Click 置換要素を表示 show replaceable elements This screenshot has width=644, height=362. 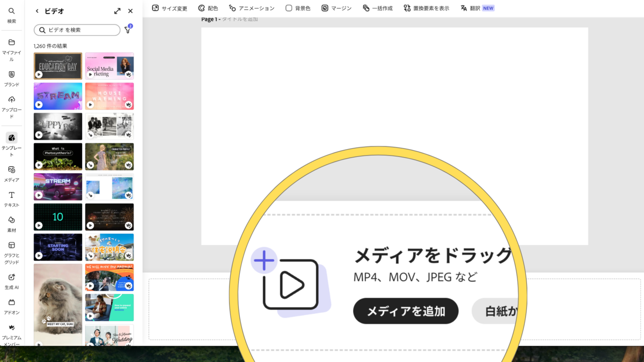pos(426,8)
